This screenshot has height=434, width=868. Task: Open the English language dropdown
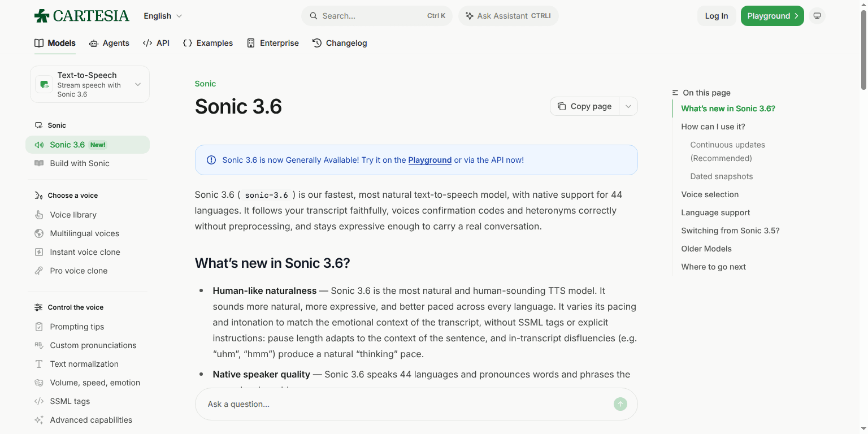pyautogui.click(x=163, y=16)
